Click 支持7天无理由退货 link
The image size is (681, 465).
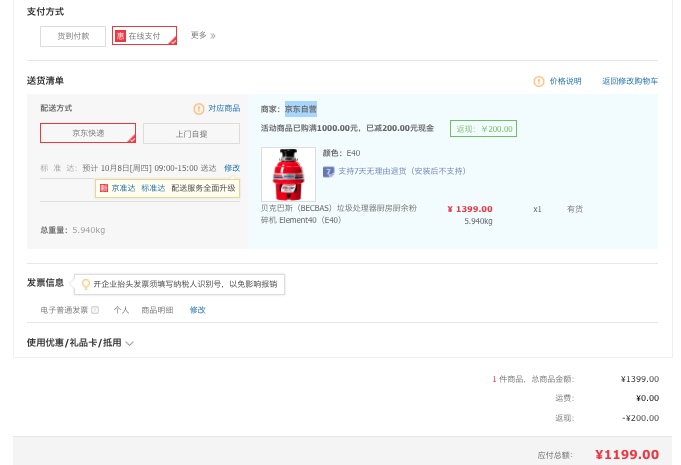pos(402,171)
